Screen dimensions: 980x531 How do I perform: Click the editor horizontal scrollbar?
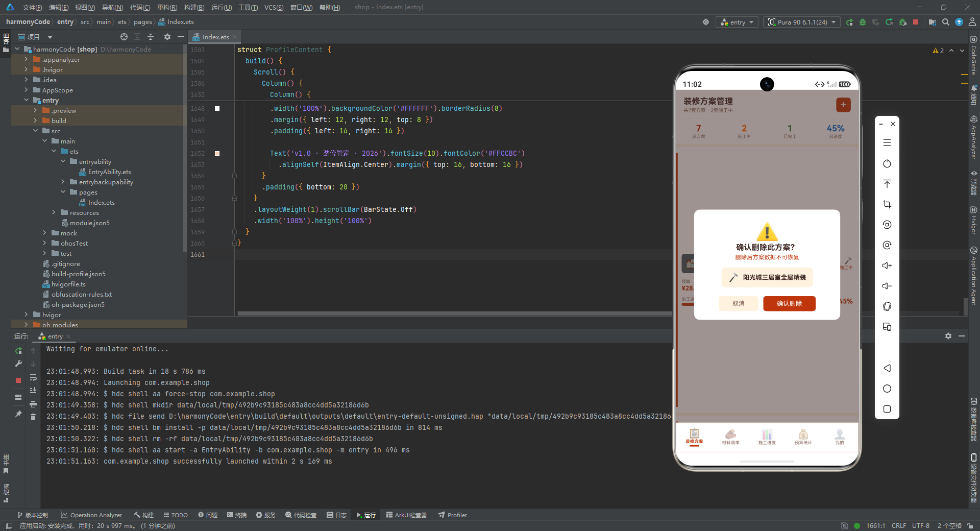(454, 313)
